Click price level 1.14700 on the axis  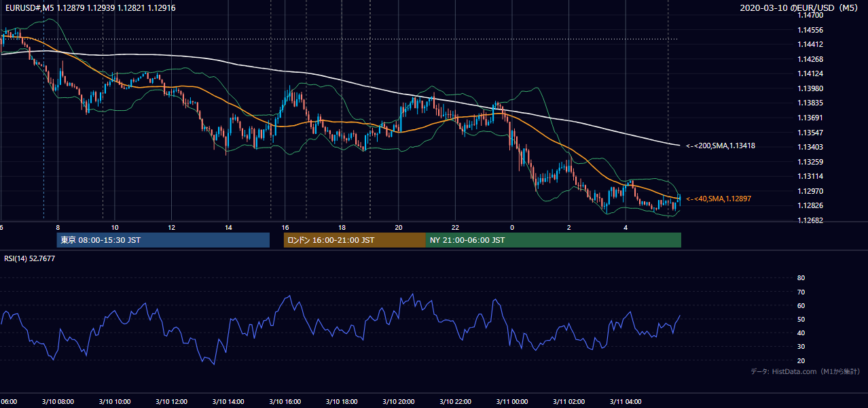point(810,15)
